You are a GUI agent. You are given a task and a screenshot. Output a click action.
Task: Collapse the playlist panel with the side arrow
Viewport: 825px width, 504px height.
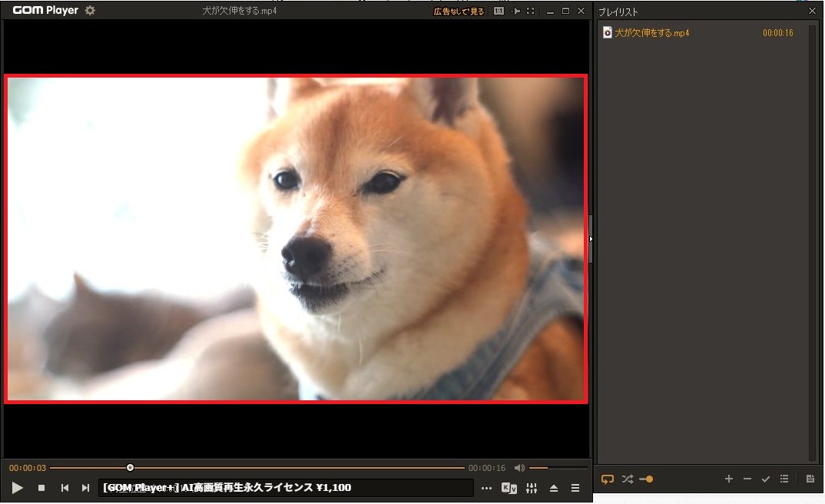(591, 240)
